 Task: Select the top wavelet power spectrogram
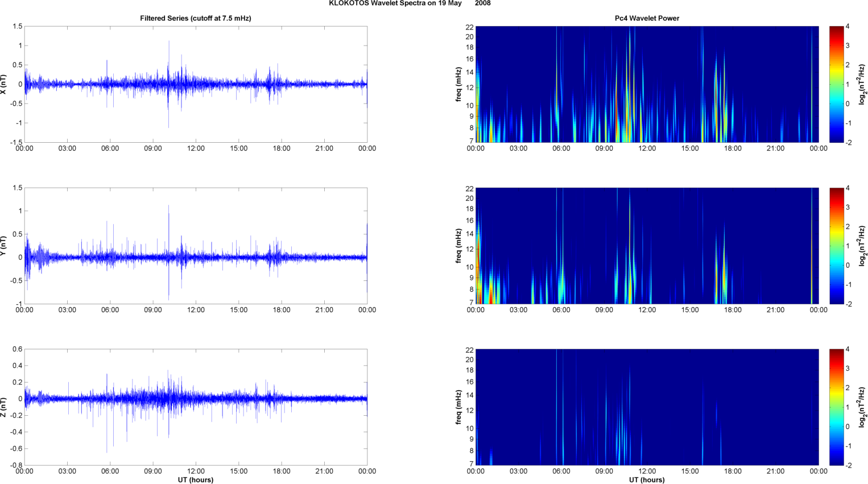pos(647,84)
